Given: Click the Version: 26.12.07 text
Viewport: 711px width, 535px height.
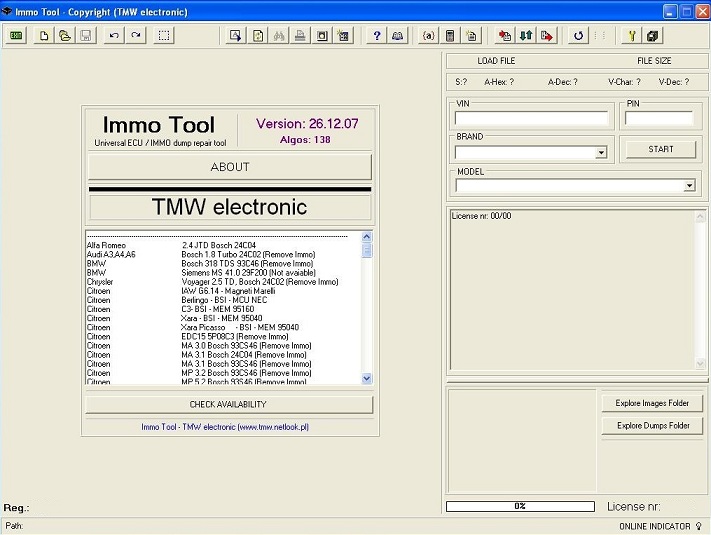Looking at the screenshot, I should point(307,123).
